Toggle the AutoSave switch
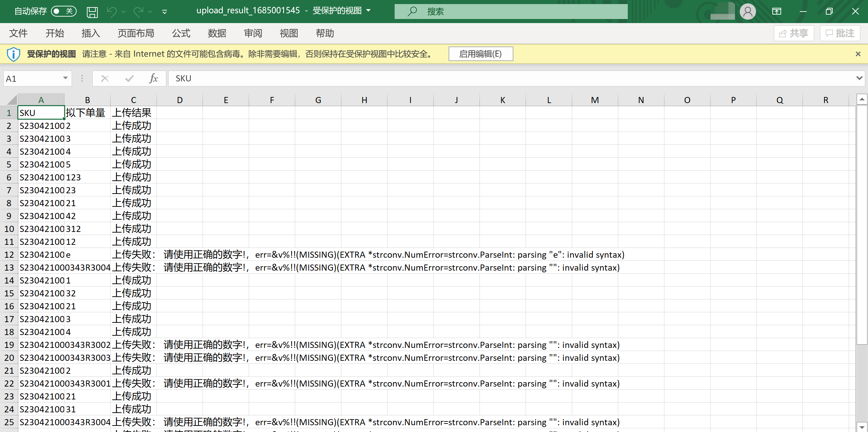Image resolution: width=868 pixels, height=432 pixels. pyautogui.click(x=63, y=11)
